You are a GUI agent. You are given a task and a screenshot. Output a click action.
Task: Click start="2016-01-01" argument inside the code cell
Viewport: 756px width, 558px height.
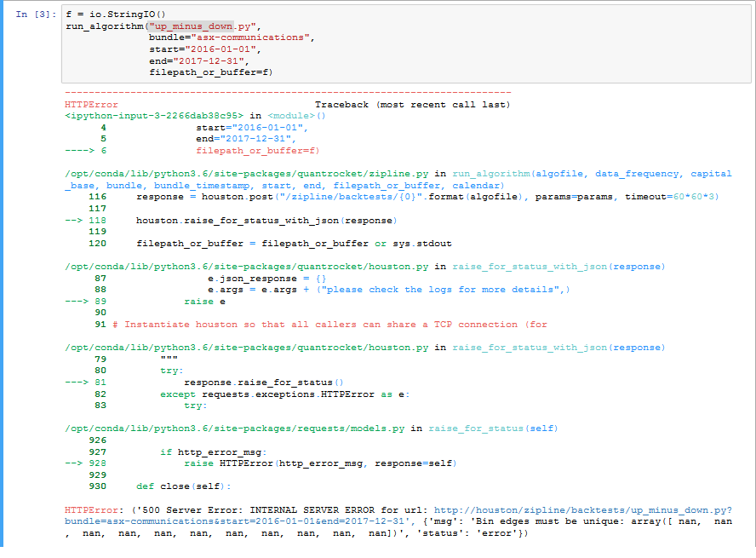(x=203, y=49)
